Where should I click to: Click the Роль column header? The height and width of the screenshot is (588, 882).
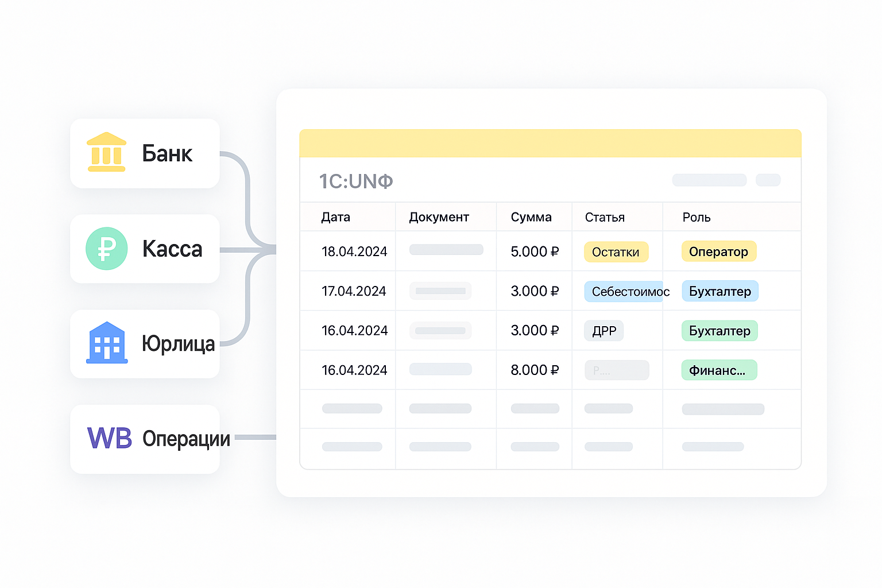697,217
